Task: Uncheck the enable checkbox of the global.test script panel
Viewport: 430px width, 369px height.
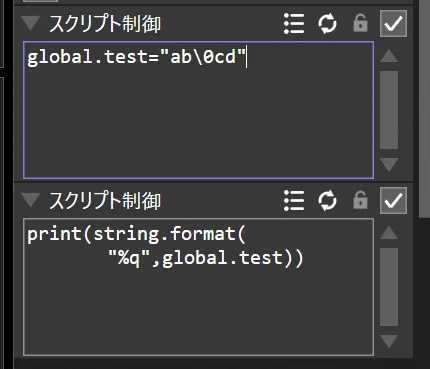Action: 393,23
